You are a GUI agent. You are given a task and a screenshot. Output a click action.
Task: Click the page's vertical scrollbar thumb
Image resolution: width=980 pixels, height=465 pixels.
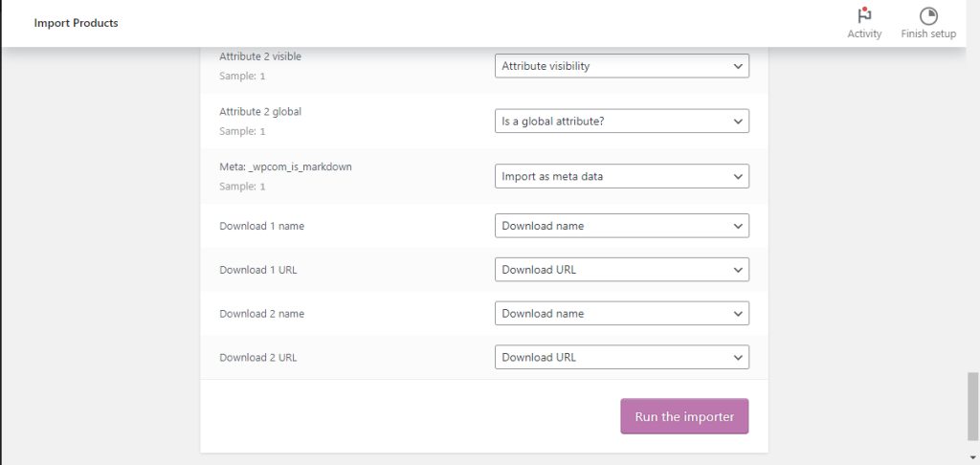tap(972, 407)
